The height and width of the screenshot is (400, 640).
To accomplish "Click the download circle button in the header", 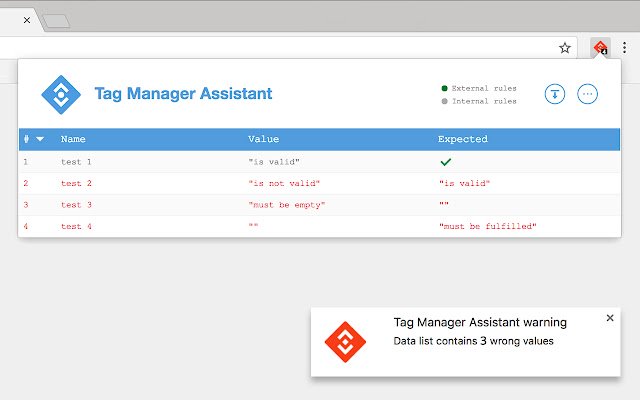I will point(555,94).
